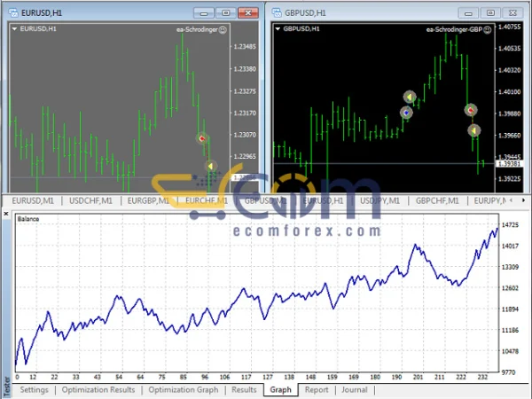Close the EURUSD,H1 chart window
The width and height of the screenshot is (532, 399).
(x=248, y=13)
